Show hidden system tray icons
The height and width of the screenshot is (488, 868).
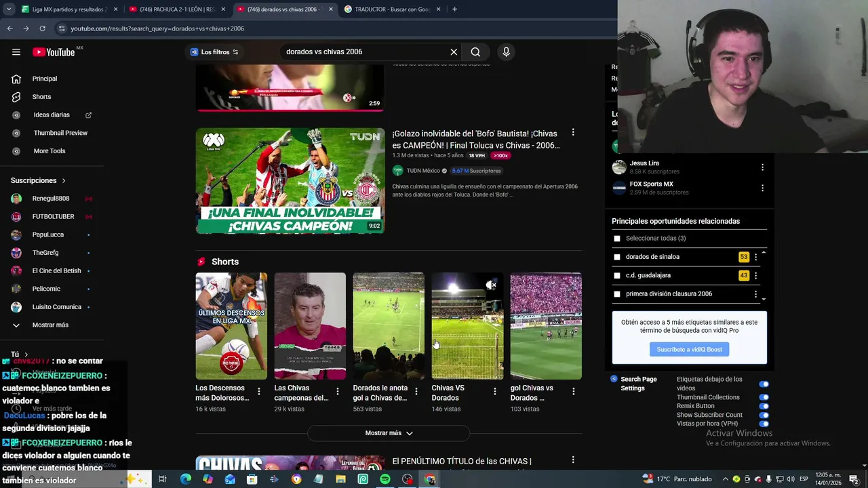(x=725, y=479)
